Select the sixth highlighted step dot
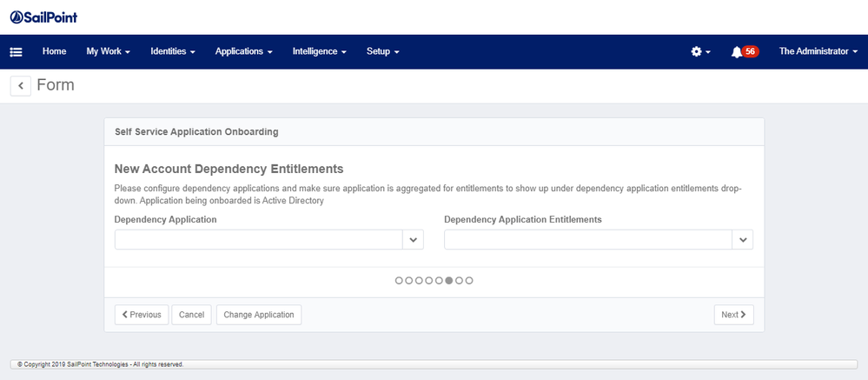This screenshot has height=380, width=868. [x=449, y=280]
